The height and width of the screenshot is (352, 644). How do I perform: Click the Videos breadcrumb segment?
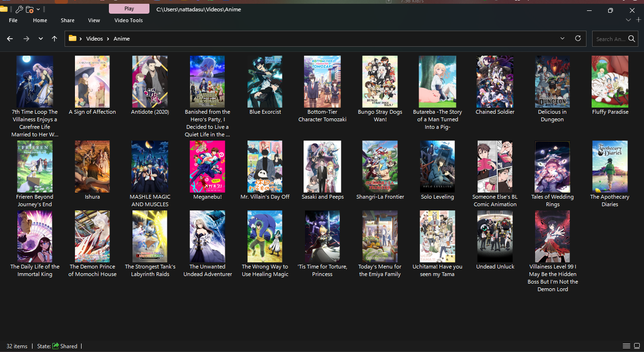pyautogui.click(x=94, y=39)
